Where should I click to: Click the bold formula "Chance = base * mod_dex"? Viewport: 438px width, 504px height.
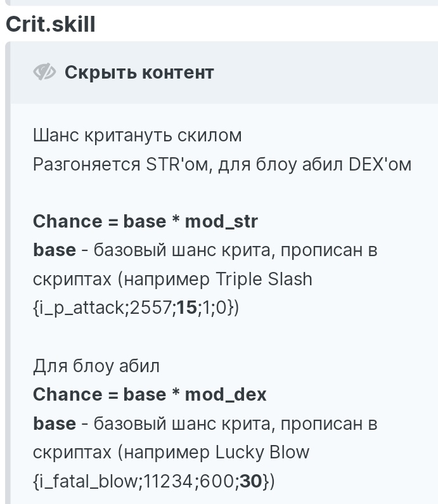[x=150, y=394]
